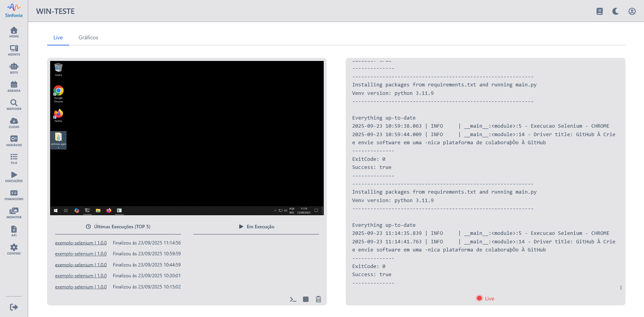Viewport: 644px width, 317px height.
Task: Click the trash delete icon
Action: (318, 299)
